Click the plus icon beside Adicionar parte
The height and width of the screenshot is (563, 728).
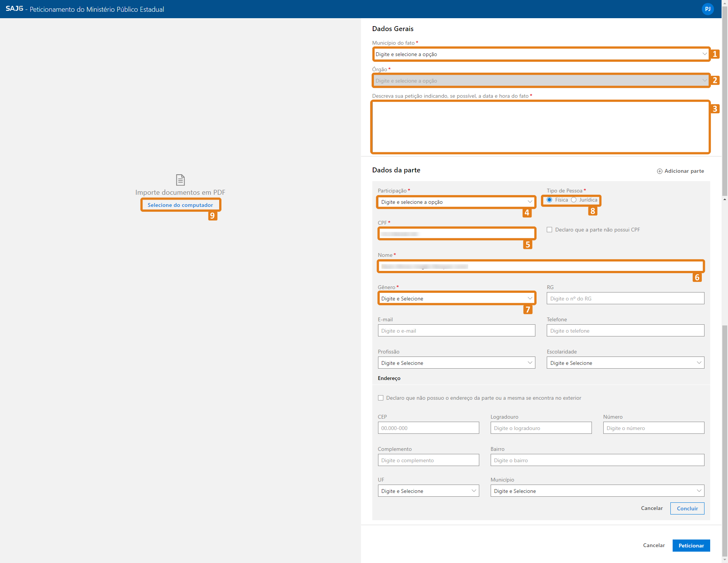tap(660, 171)
